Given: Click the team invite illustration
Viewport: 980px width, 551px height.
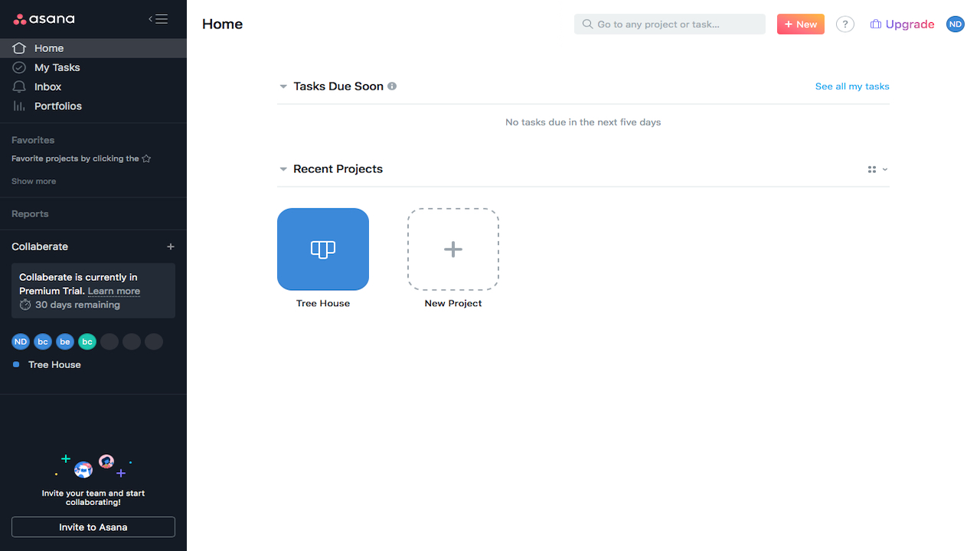Looking at the screenshot, I should (93, 465).
